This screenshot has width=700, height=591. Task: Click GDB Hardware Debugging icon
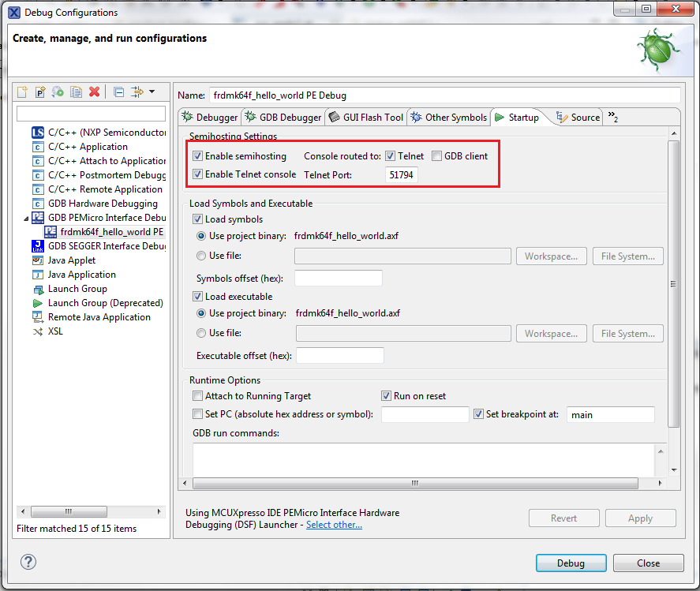[38, 204]
